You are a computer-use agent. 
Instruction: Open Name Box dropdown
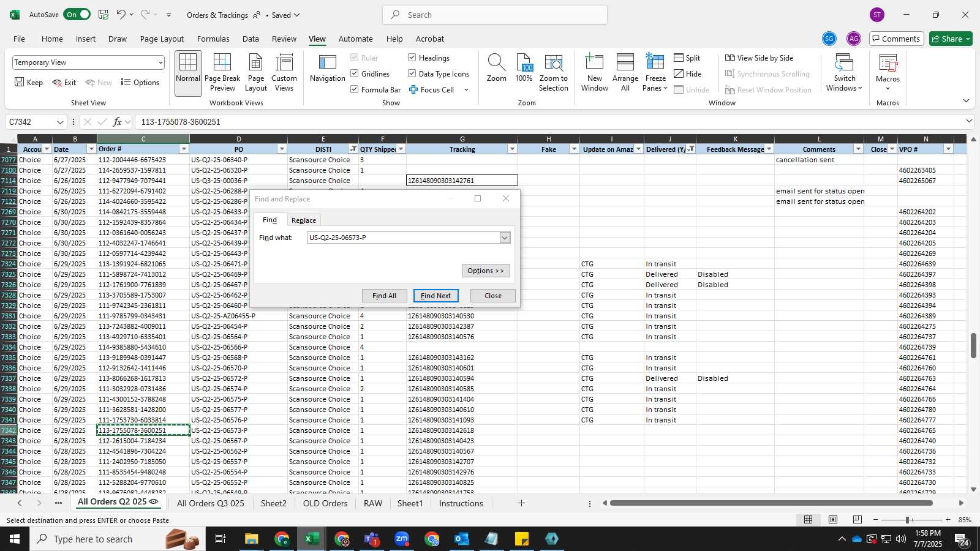(x=59, y=122)
